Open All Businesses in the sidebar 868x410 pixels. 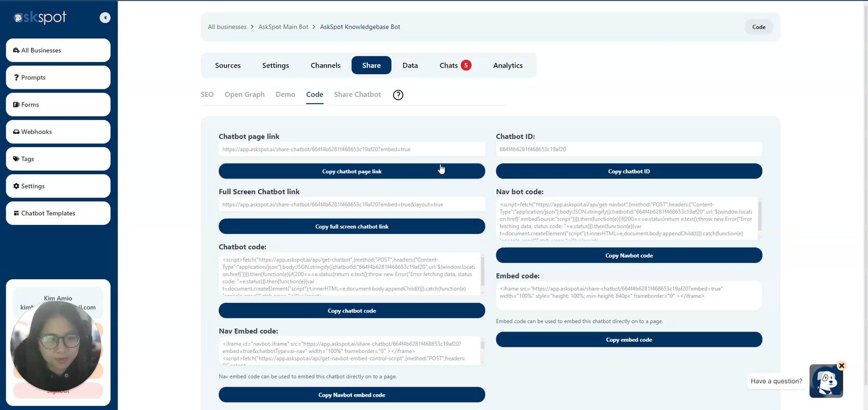click(x=58, y=50)
